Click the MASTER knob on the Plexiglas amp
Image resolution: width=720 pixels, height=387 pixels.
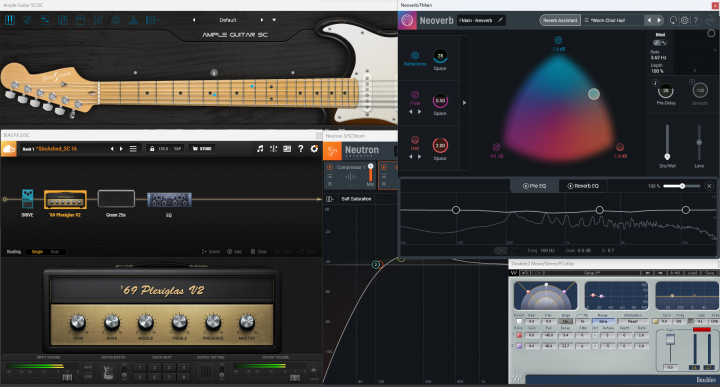tap(247, 323)
